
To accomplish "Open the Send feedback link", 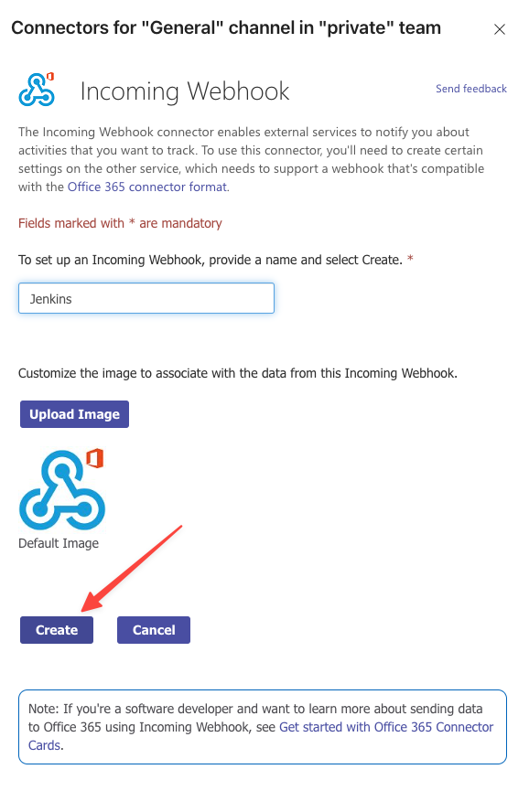I will tap(471, 89).
